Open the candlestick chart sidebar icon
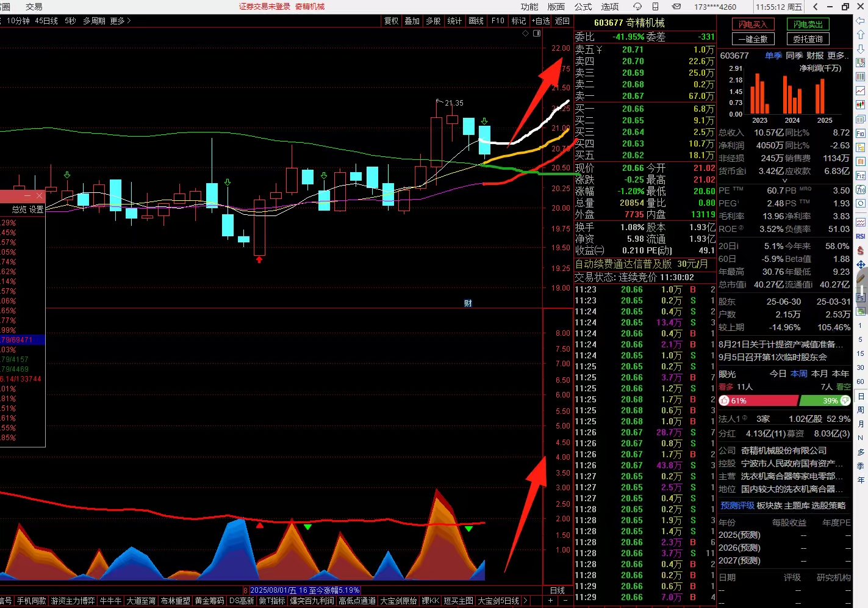The image size is (868, 608). click(861, 105)
